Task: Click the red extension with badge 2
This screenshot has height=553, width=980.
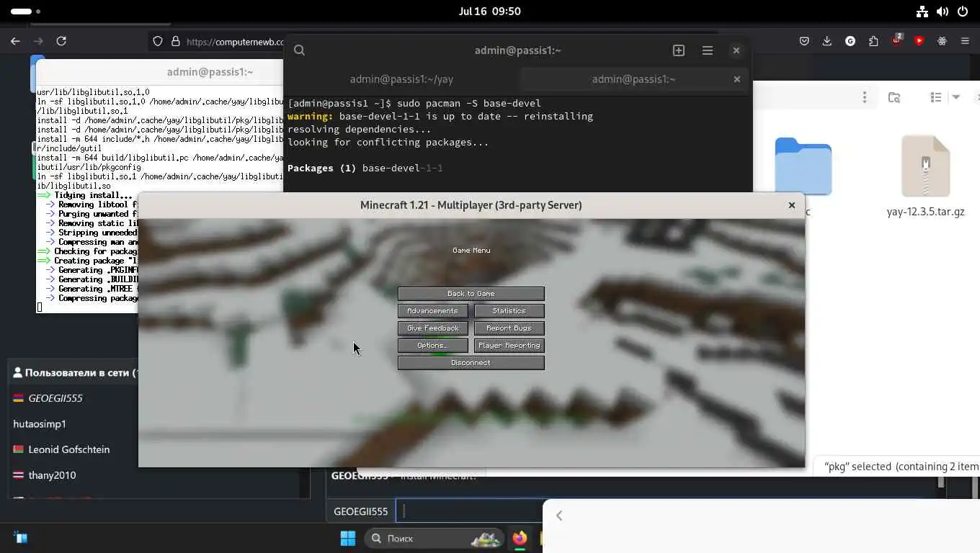Action: [896, 40]
